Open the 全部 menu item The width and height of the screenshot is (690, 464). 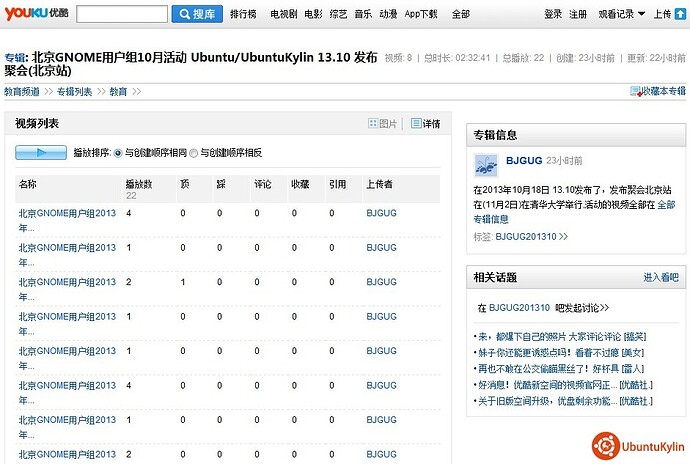(461, 14)
